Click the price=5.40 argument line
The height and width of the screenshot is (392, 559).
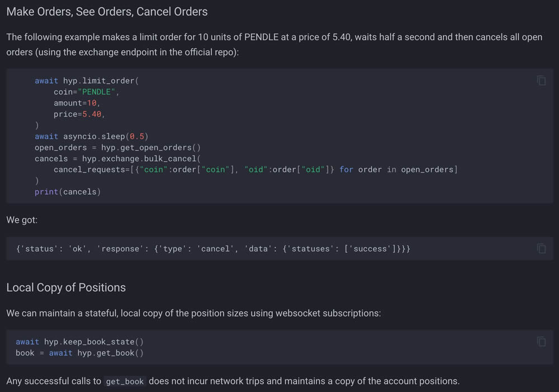79,114
